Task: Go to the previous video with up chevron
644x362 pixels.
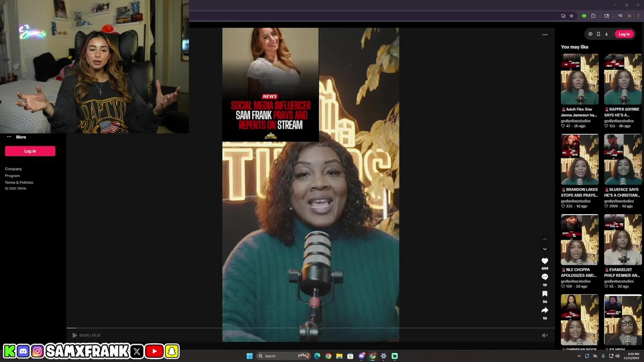Action: [544, 239]
